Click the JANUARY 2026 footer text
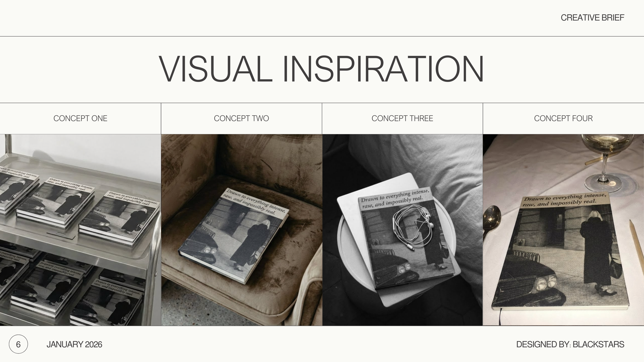 (x=74, y=344)
